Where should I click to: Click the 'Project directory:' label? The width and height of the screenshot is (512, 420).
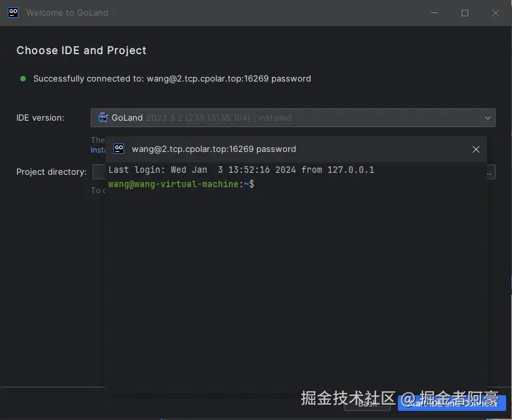(52, 172)
